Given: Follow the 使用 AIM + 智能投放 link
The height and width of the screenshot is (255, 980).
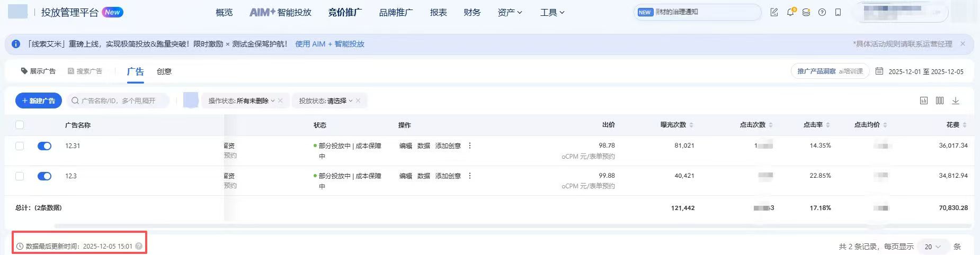Looking at the screenshot, I should [x=329, y=44].
